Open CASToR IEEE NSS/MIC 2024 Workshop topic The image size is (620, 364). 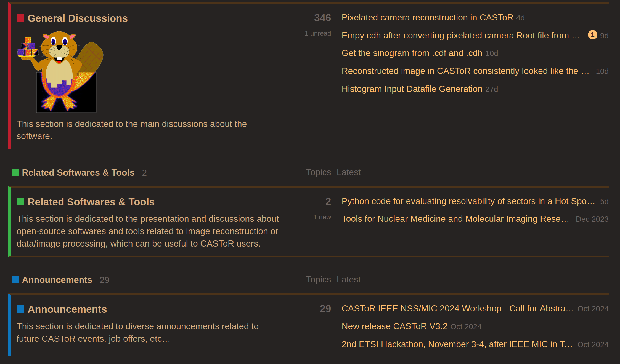pyautogui.click(x=457, y=309)
